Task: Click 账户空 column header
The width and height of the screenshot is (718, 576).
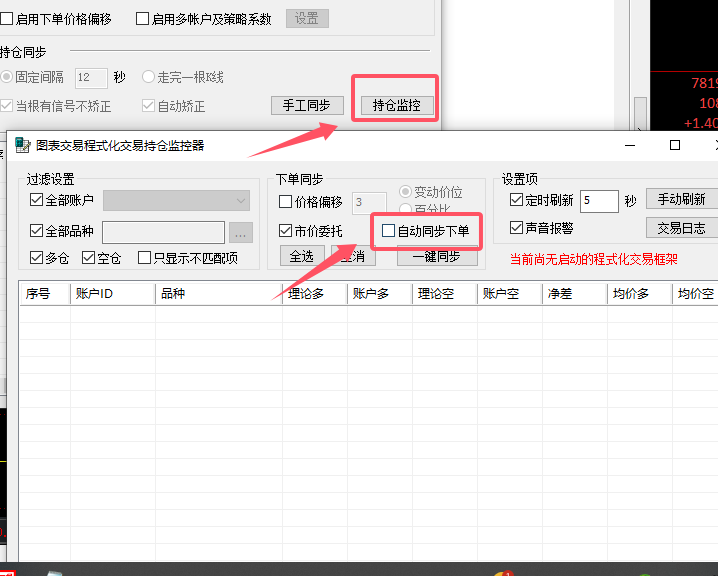Action: click(x=510, y=293)
